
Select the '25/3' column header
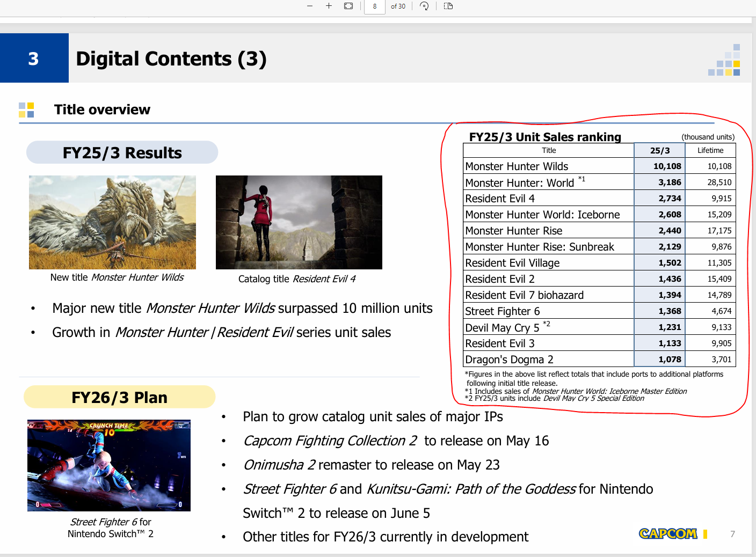[x=660, y=151]
